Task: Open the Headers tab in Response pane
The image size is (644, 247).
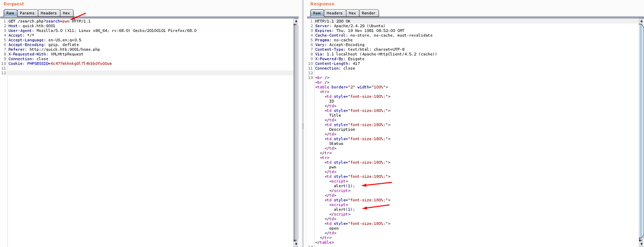Action: pyautogui.click(x=334, y=13)
